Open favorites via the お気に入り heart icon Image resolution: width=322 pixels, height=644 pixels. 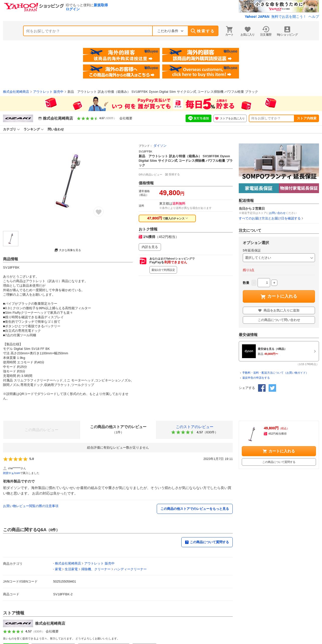click(x=247, y=31)
